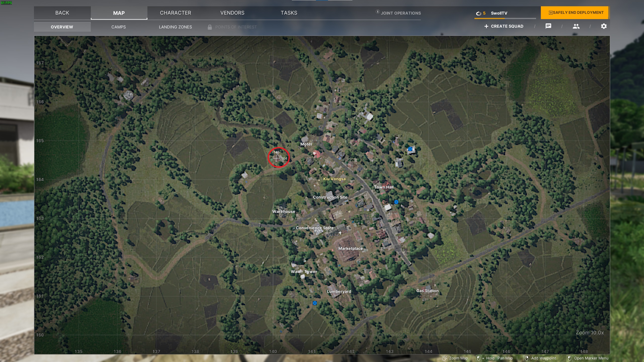
Task: Open the chat message icon
Action: coord(548,26)
